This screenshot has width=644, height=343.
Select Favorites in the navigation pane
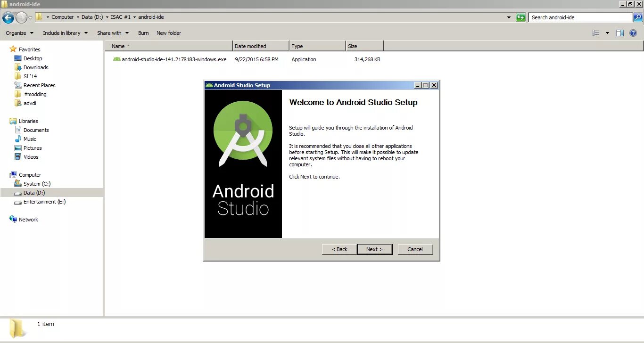click(x=29, y=49)
